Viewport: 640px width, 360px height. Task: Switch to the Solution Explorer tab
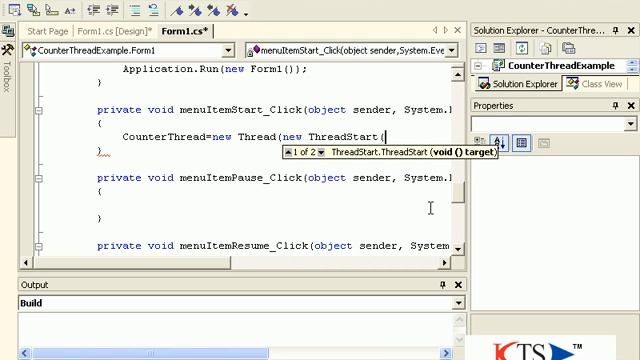pos(518,84)
